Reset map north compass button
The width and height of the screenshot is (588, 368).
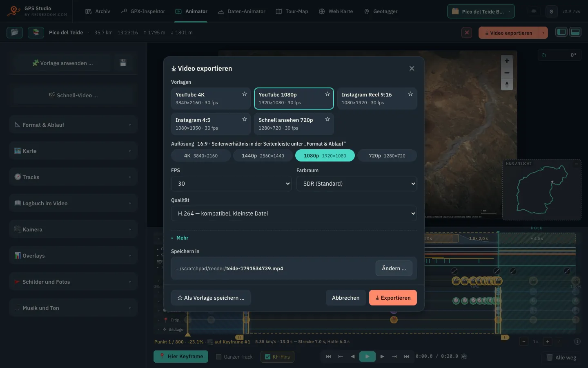click(507, 84)
